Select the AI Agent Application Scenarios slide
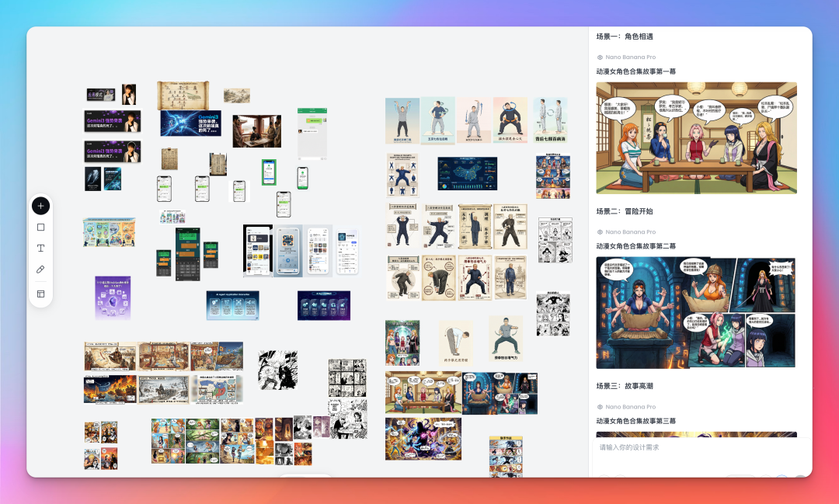Viewport: 839px width, 504px height. coord(233,305)
